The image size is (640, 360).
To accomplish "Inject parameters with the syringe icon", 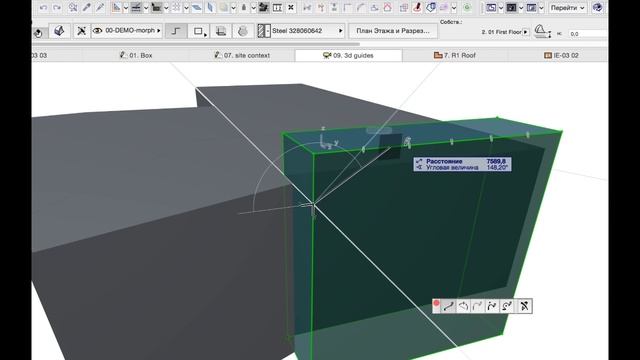I will click(x=100, y=7).
